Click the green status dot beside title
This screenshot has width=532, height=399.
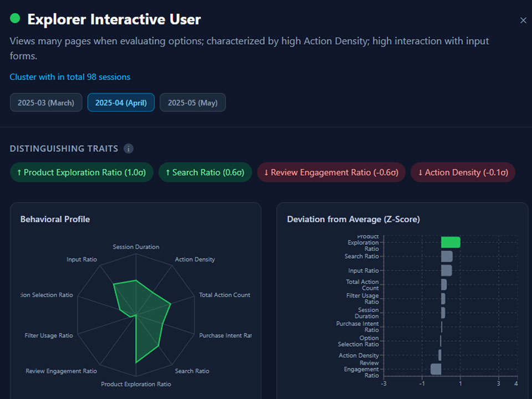click(15, 18)
